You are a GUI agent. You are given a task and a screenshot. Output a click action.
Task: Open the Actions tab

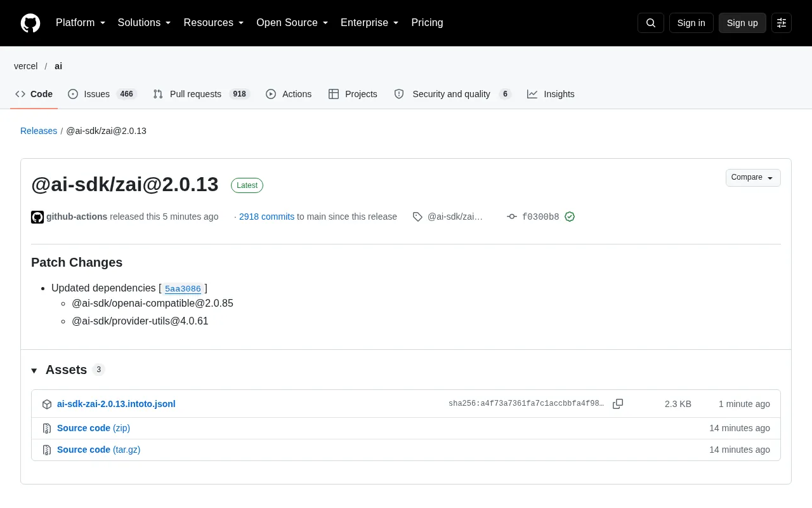[x=289, y=94]
